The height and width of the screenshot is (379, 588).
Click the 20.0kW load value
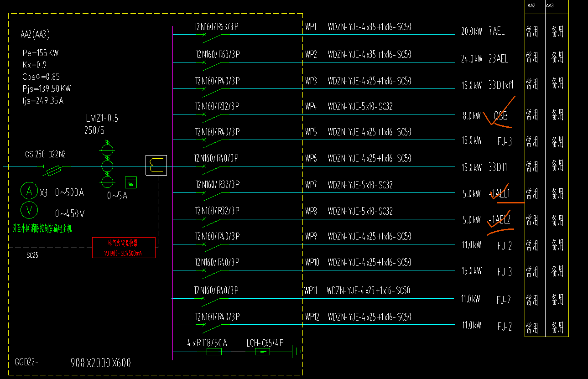(x=472, y=32)
